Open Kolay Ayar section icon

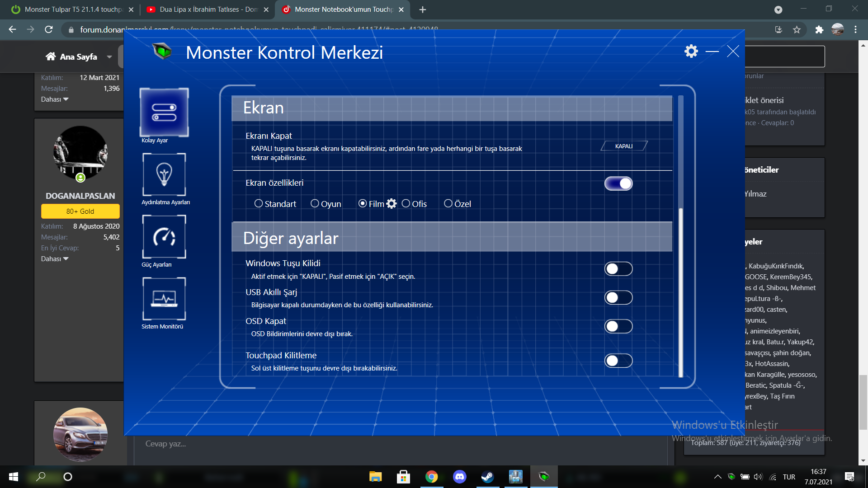click(x=164, y=113)
